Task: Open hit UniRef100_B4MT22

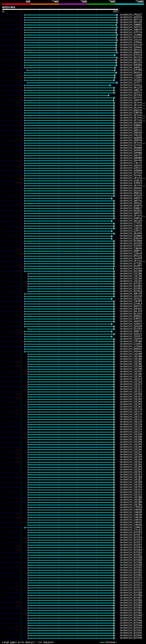Action: pyautogui.click(x=131, y=306)
